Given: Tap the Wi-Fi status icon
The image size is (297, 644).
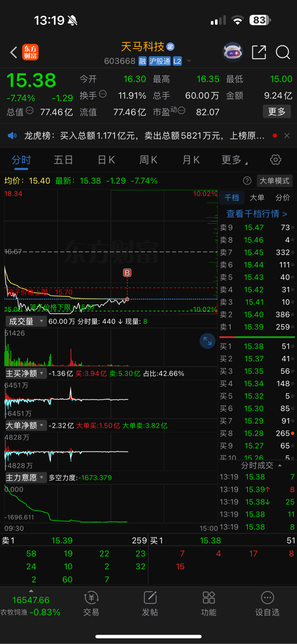Looking at the screenshot, I should tap(237, 20).
